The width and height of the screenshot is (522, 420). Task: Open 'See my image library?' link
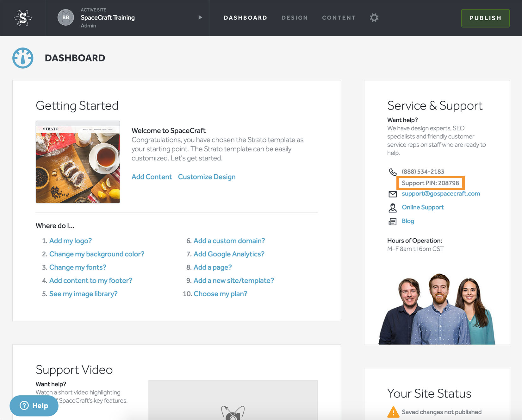[x=84, y=294]
